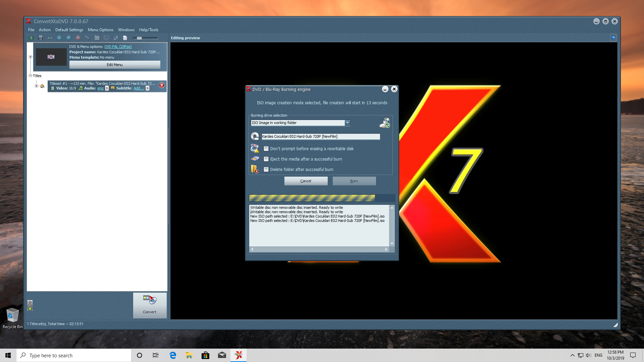644x362 pixels.
Task: Click the Save project floppy icon
Action: [41, 38]
